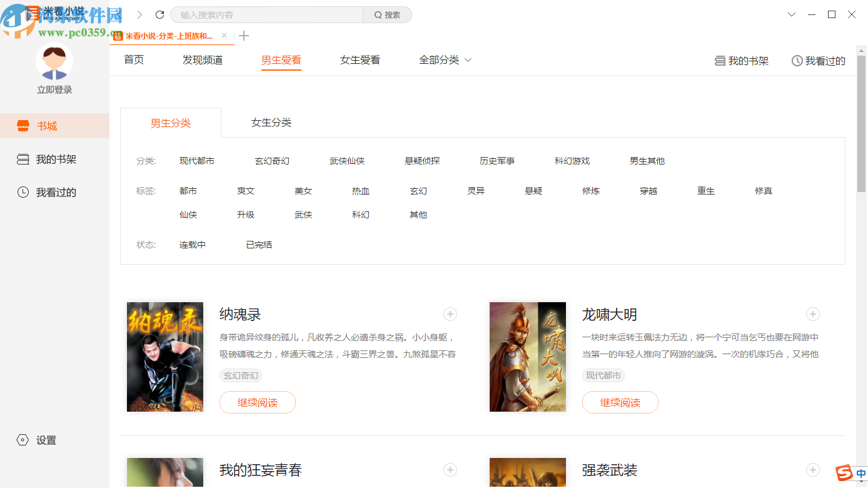Go to 发现频道 in the top menu
868x488 pixels.
[x=201, y=59]
